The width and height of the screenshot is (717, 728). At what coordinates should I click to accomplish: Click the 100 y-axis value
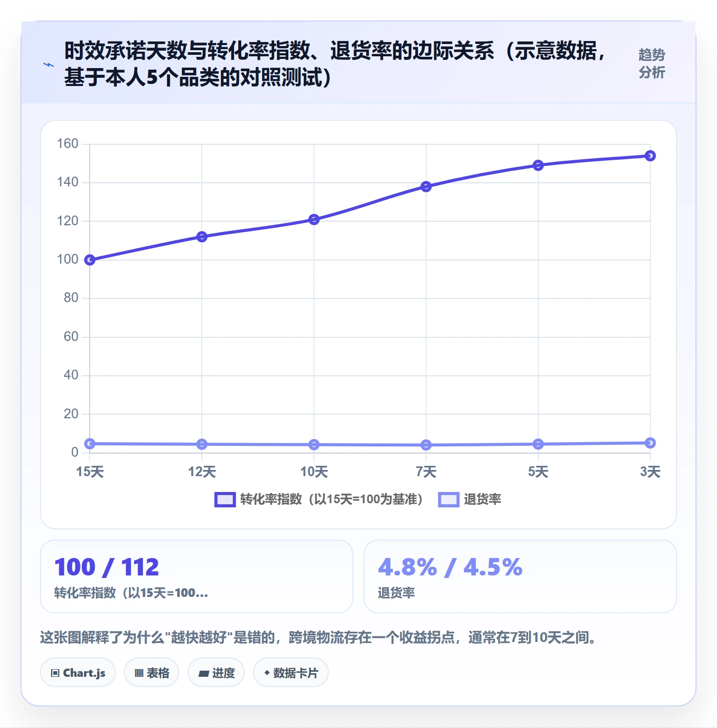pos(68,260)
